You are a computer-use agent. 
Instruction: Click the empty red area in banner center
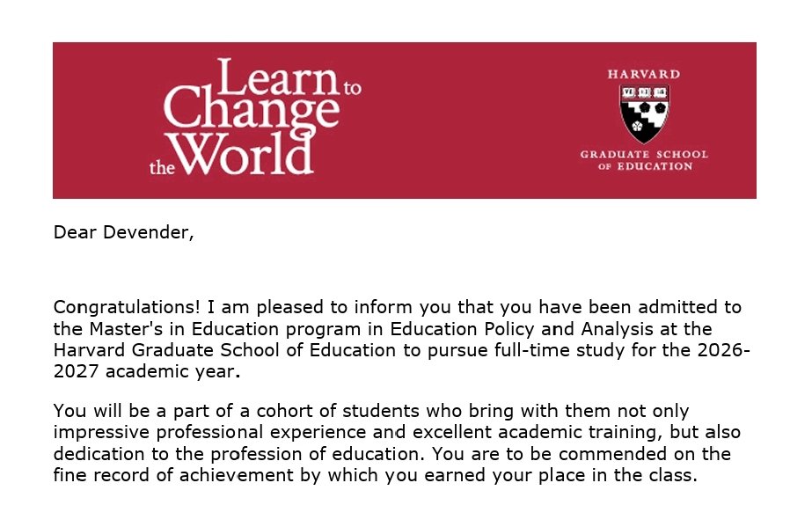pyautogui.click(x=466, y=121)
